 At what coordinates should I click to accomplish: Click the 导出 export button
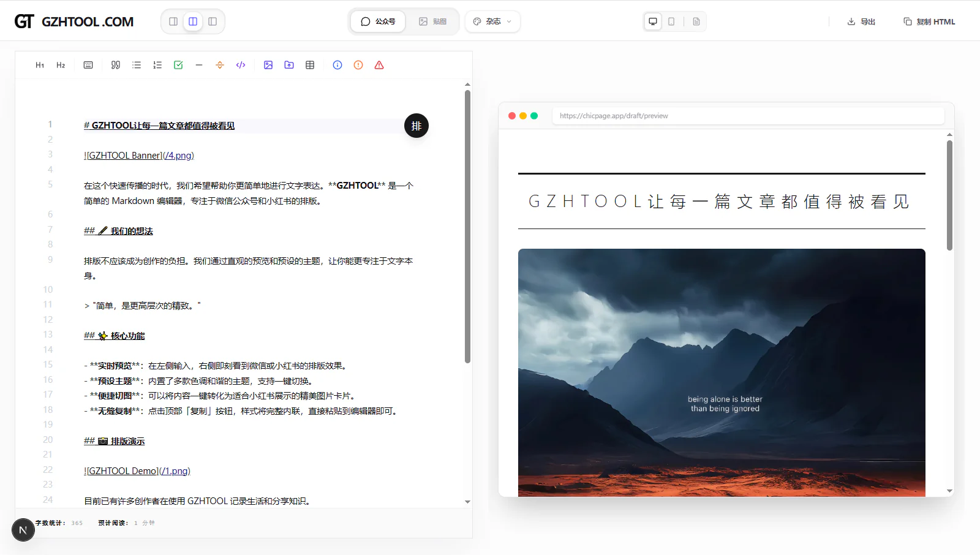tap(861, 21)
